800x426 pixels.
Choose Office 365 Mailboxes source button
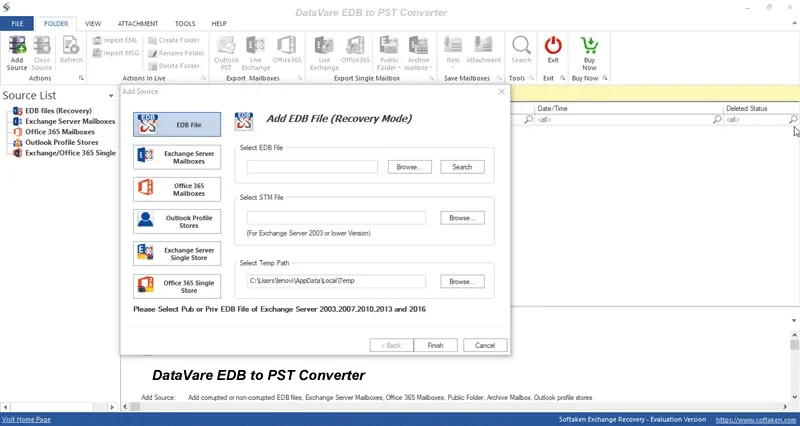(177, 189)
